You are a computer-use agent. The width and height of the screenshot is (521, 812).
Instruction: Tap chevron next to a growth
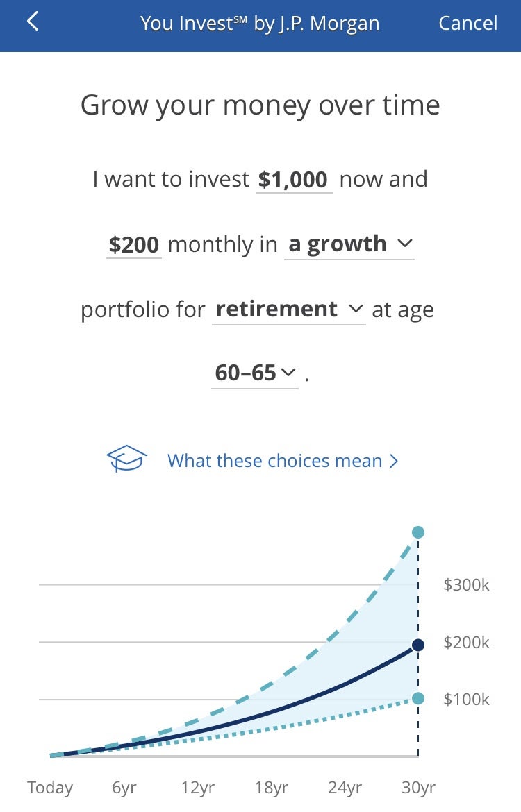(404, 243)
